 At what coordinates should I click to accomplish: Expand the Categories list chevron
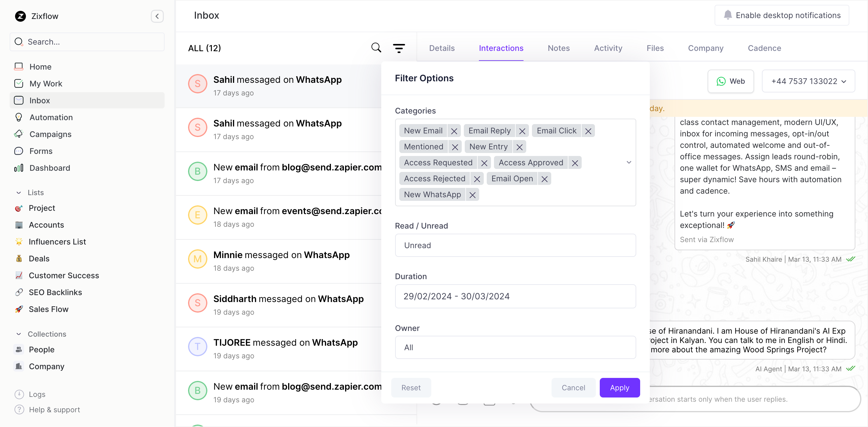(628, 162)
